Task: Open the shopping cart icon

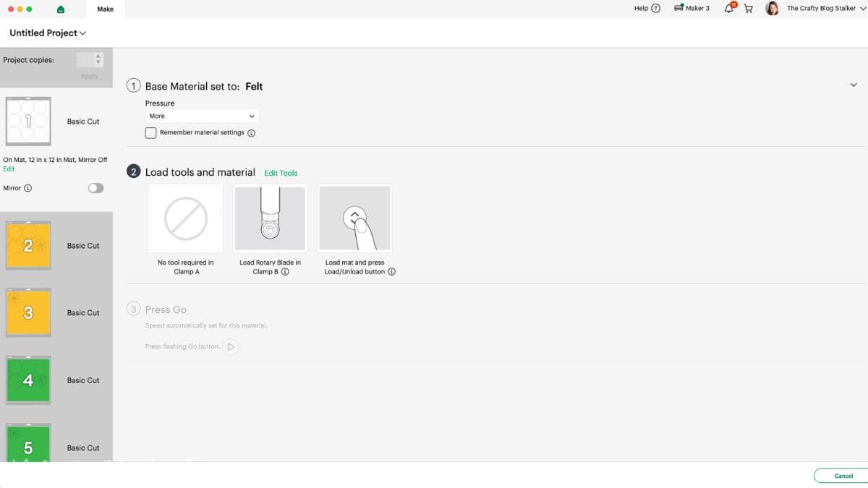Action: (x=749, y=9)
